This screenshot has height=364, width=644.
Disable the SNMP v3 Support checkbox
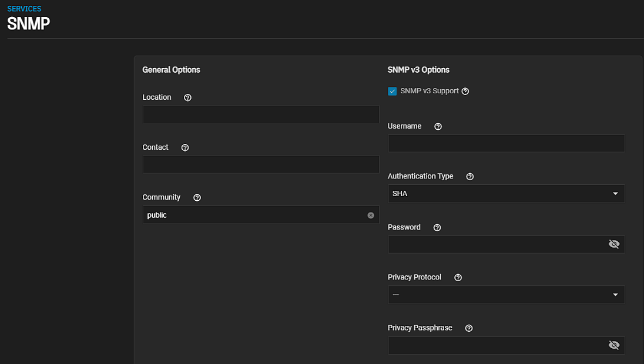pos(392,91)
